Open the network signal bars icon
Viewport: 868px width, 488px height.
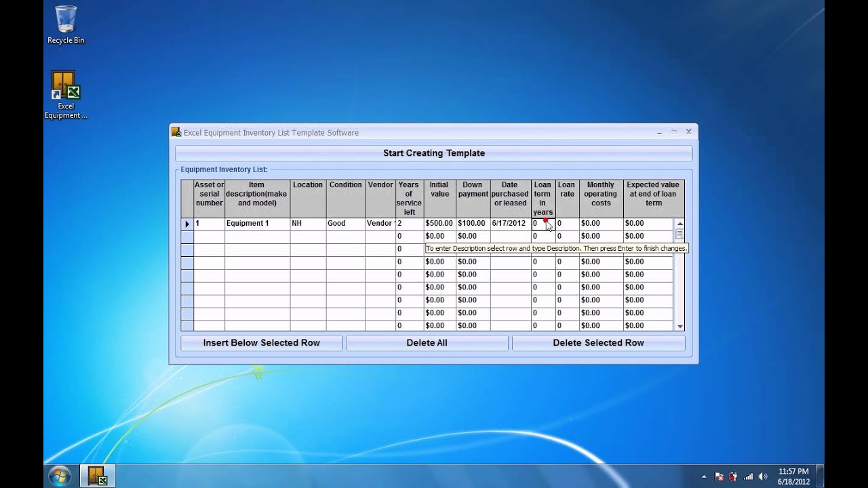[749, 476]
